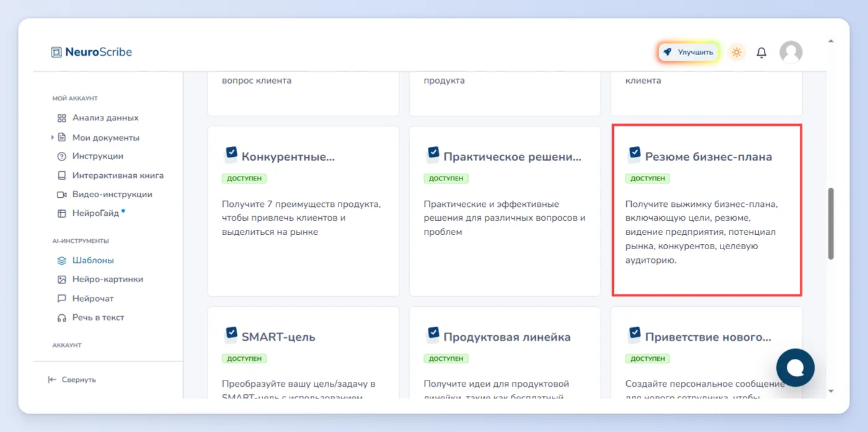Click the Нейро-картинки image icon
The width and height of the screenshot is (868, 432).
(x=61, y=280)
